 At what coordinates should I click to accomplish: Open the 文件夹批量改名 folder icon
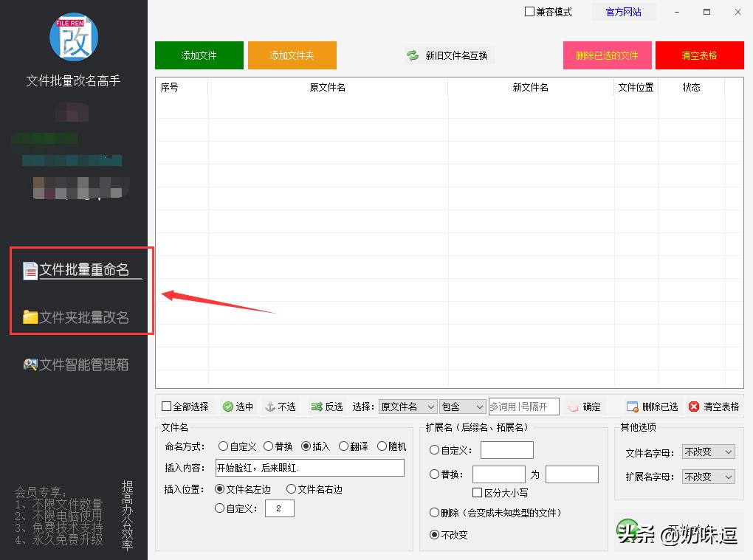30,318
